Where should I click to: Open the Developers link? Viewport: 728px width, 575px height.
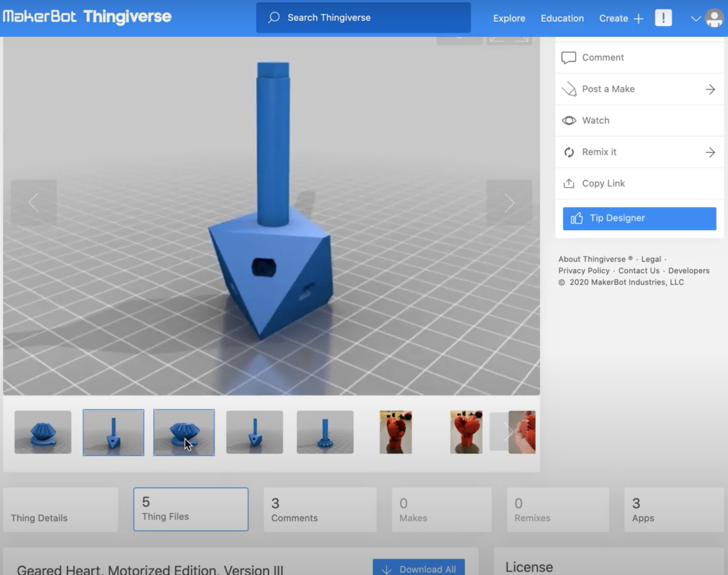pos(689,271)
